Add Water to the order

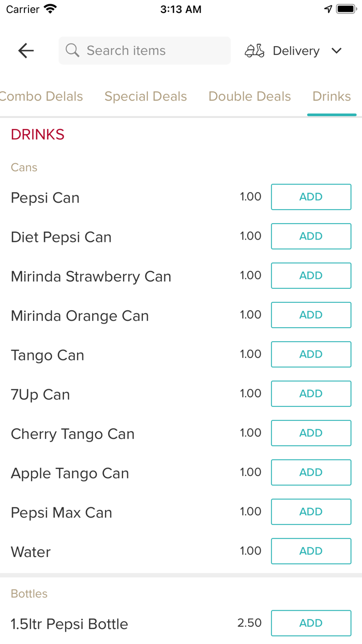(311, 551)
